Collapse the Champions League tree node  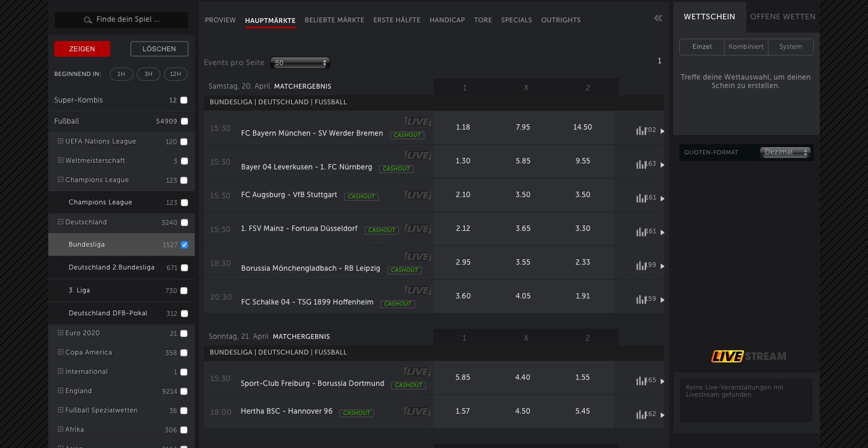[60, 180]
